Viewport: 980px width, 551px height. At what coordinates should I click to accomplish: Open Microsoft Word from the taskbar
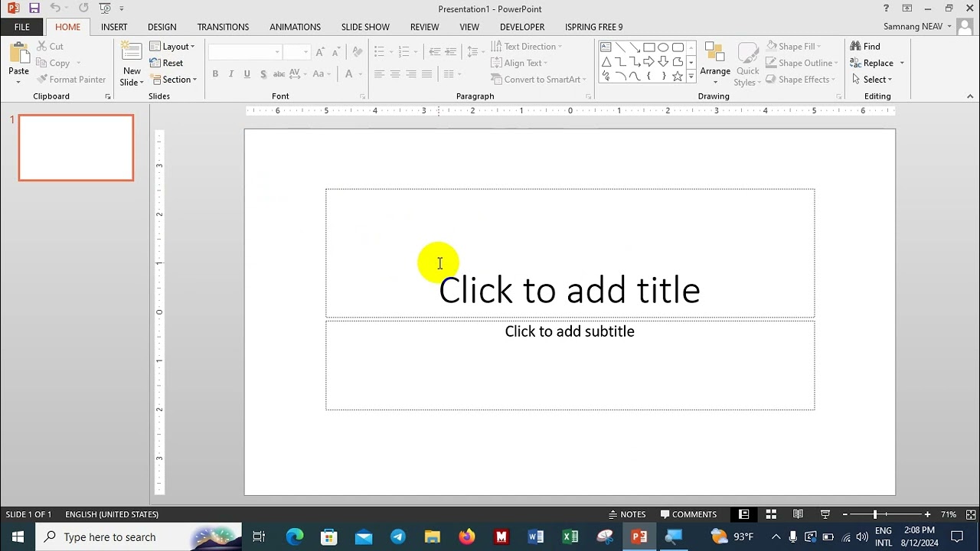click(x=536, y=536)
